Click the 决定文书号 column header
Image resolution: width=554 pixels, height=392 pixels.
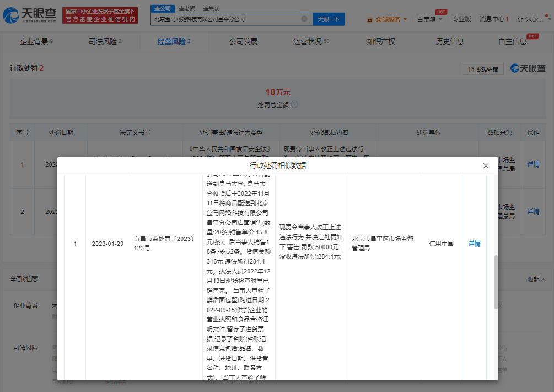coord(135,132)
